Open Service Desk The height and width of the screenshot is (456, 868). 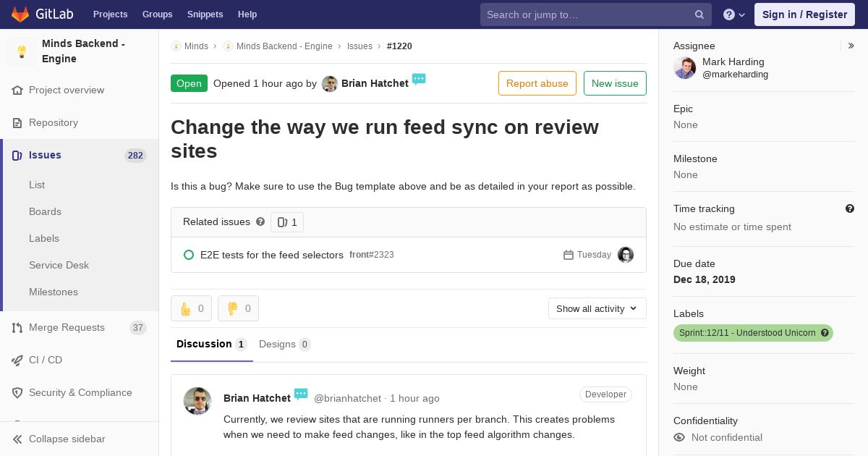[59, 266]
